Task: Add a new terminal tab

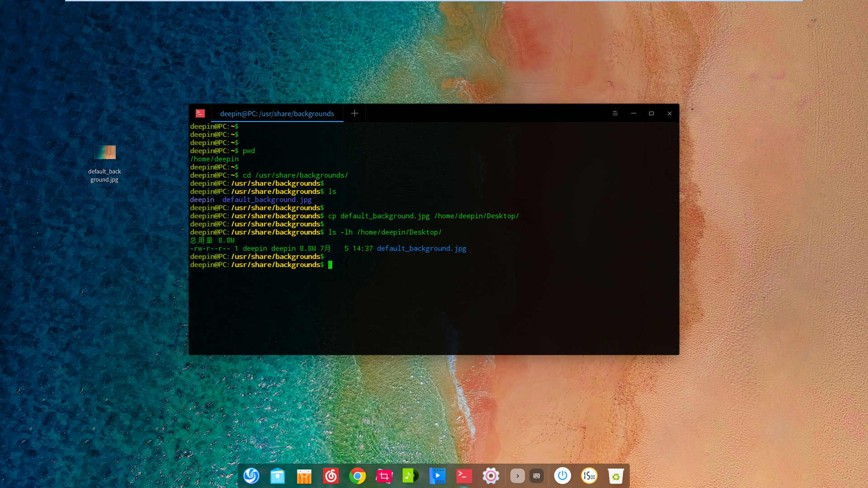Action: click(354, 113)
